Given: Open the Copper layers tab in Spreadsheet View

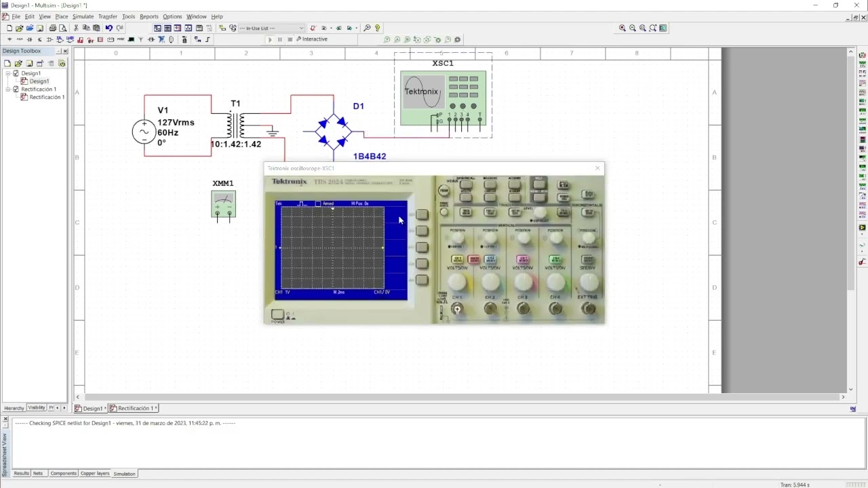Looking at the screenshot, I should [95, 473].
